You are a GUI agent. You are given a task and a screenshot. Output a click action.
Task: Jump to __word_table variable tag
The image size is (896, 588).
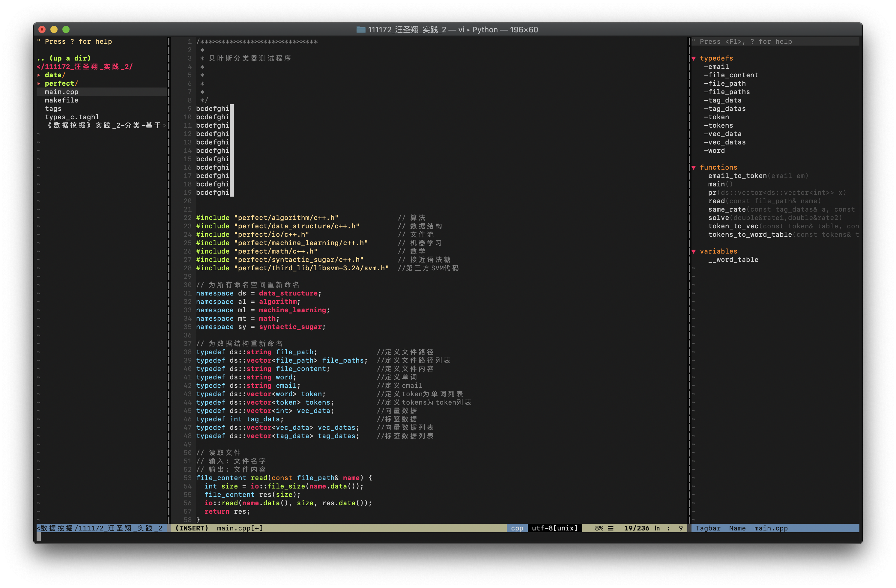pos(733,260)
